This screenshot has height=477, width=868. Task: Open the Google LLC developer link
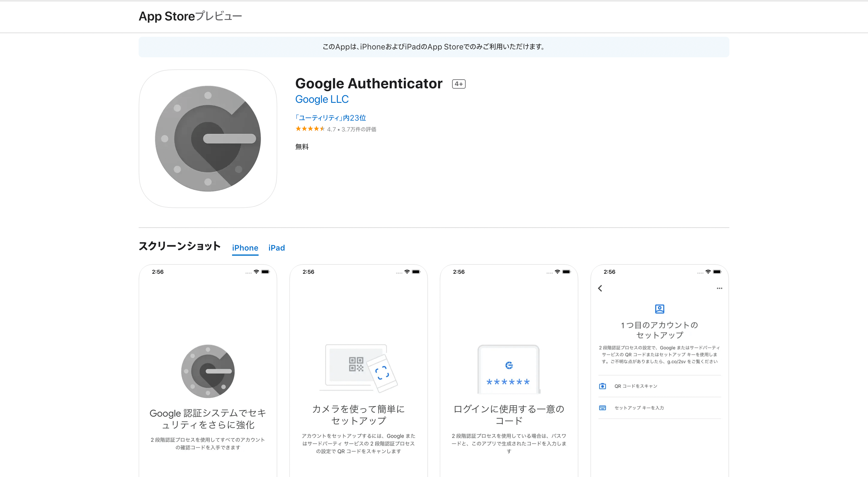point(322,99)
